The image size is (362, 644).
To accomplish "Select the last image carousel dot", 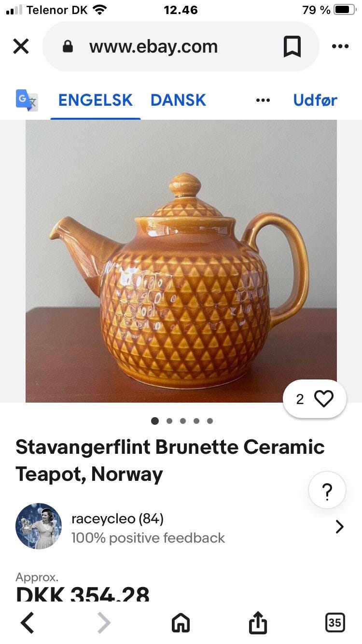I will tap(210, 421).
